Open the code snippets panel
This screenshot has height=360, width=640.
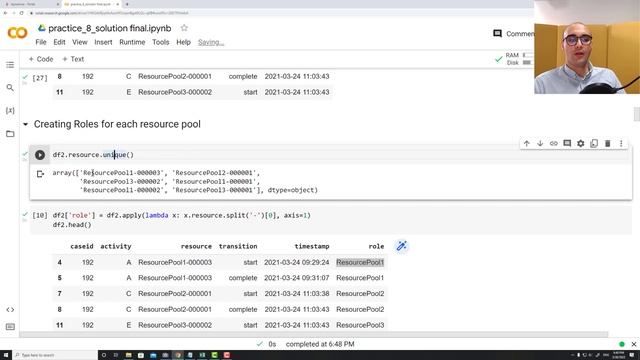(x=10, y=310)
